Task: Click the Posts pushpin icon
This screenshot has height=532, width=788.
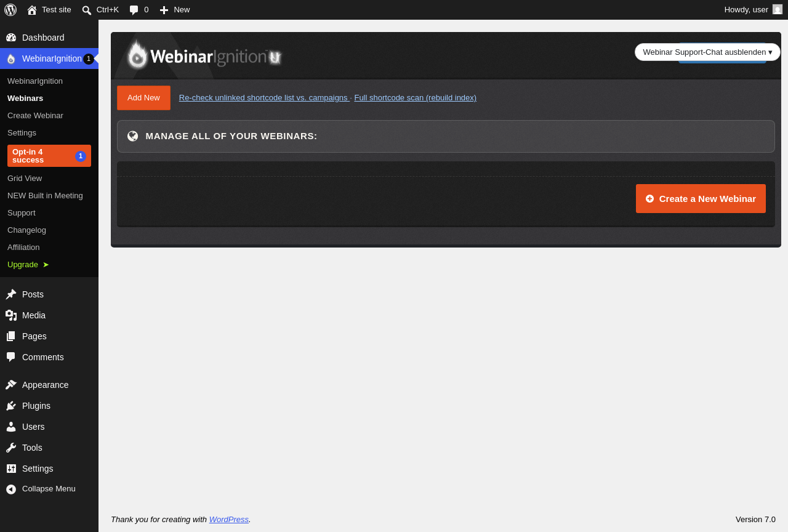Action: [11, 294]
